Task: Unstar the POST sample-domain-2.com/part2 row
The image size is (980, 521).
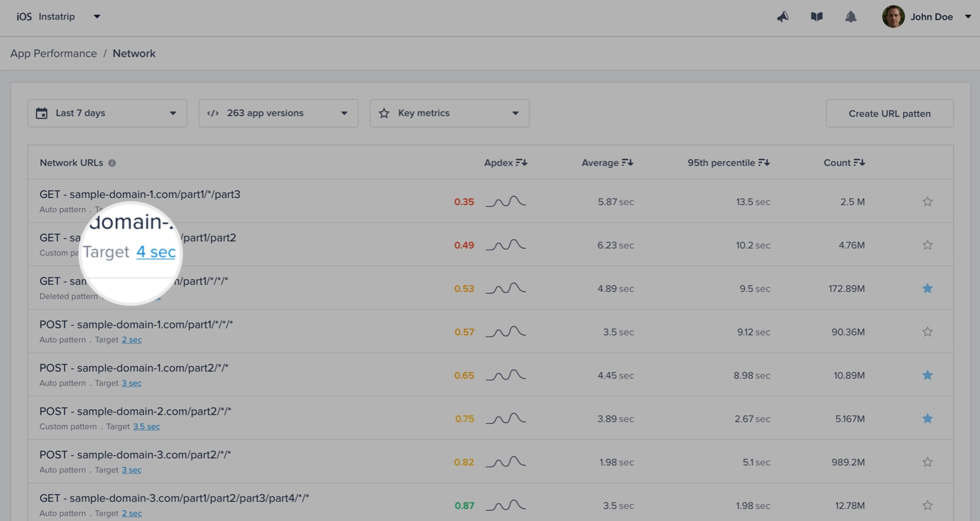Action: 927,419
